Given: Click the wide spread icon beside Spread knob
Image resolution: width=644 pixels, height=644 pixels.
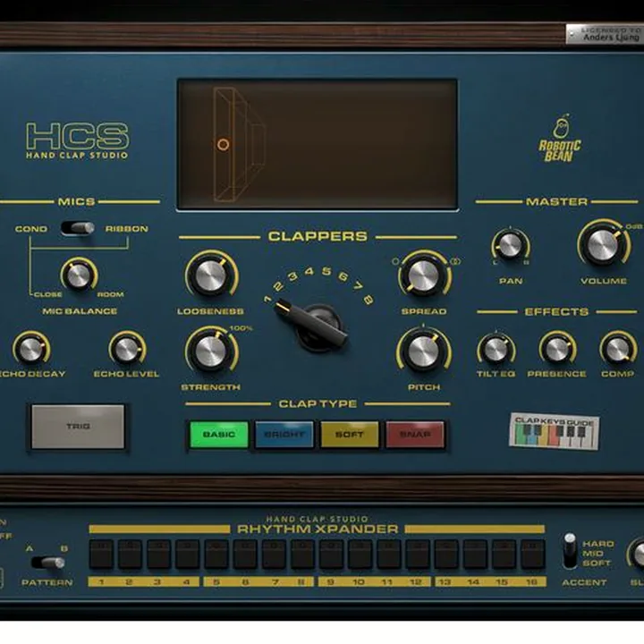Looking at the screenshot, I should click(x=455, y=261).
